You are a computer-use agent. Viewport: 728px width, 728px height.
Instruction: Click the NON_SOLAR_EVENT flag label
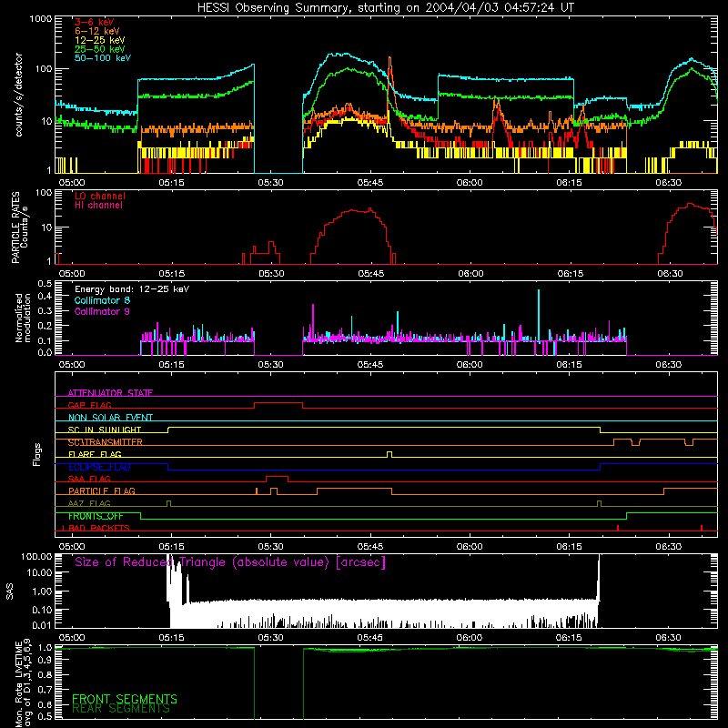(x=110, y=418)
